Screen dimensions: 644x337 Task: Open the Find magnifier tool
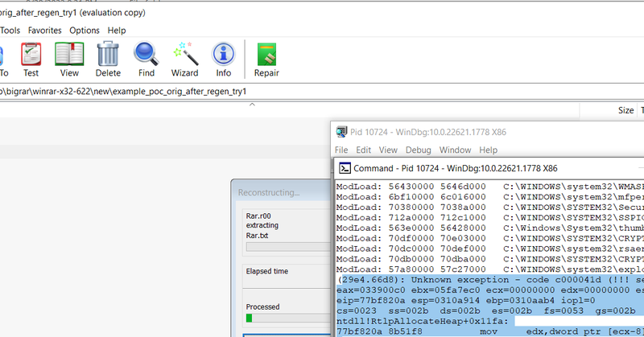147,54
